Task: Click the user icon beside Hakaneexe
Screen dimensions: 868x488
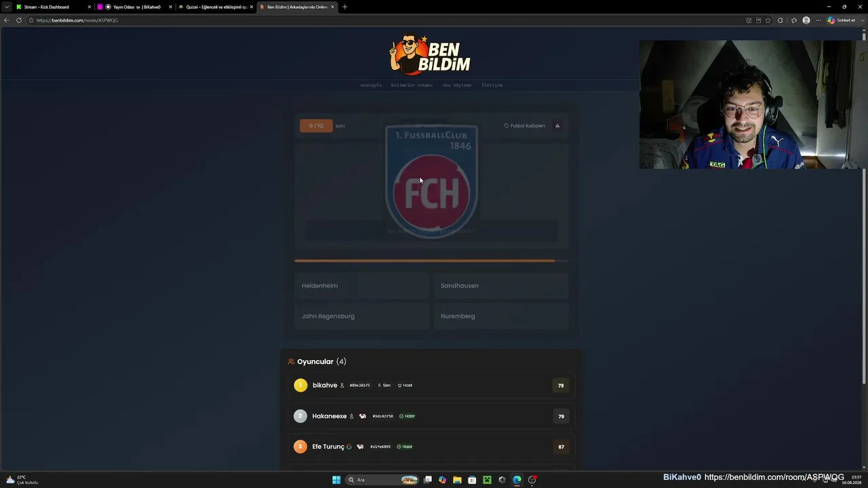Action: pyautogui.click(x=351, y=416)
